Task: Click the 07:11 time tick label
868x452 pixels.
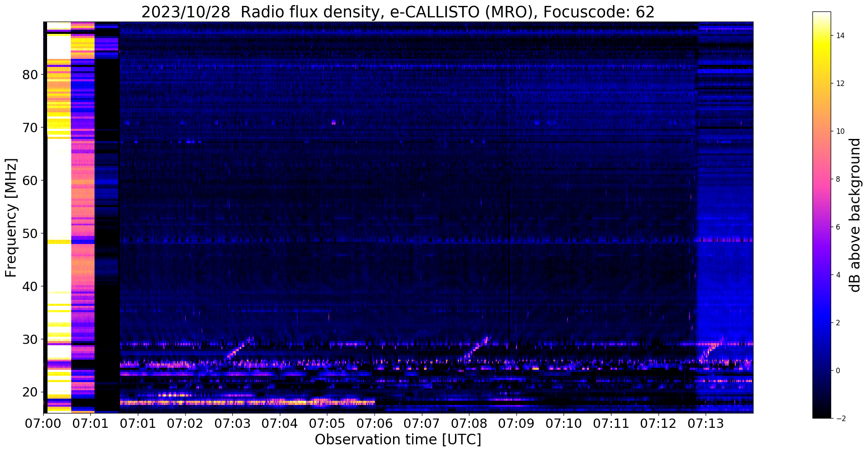Action: click(611, 423)
